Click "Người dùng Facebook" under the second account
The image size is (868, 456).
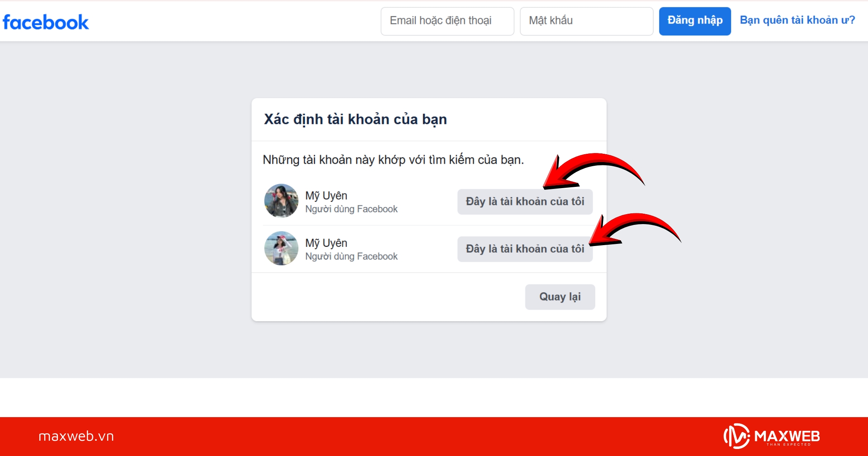point(351,257)
